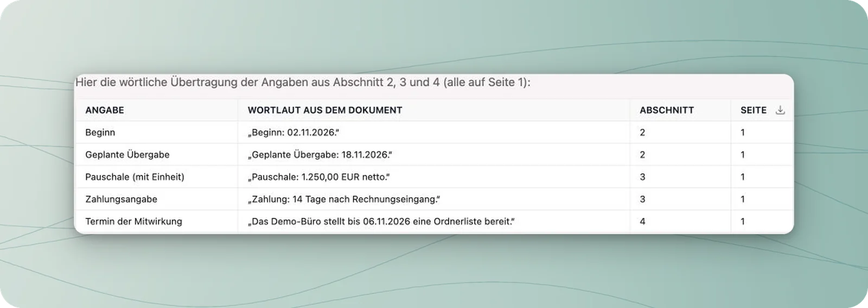Click Abschnitt value 3 in Pauschale row
The height and width of the screenshot is (308, 868).
(x=642, y=177)
